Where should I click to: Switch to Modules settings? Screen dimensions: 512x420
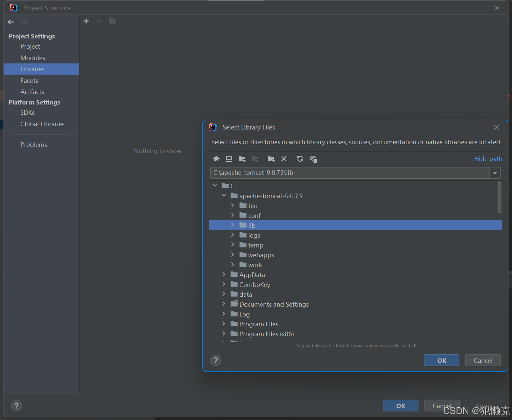point(33,58)
